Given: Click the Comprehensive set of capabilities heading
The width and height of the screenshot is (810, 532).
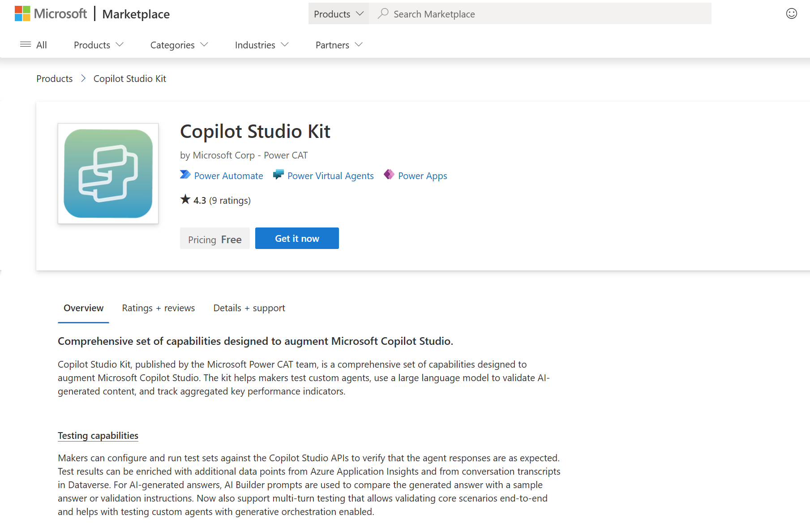Looking at the screenshot, I should click(x=256, y=341).
